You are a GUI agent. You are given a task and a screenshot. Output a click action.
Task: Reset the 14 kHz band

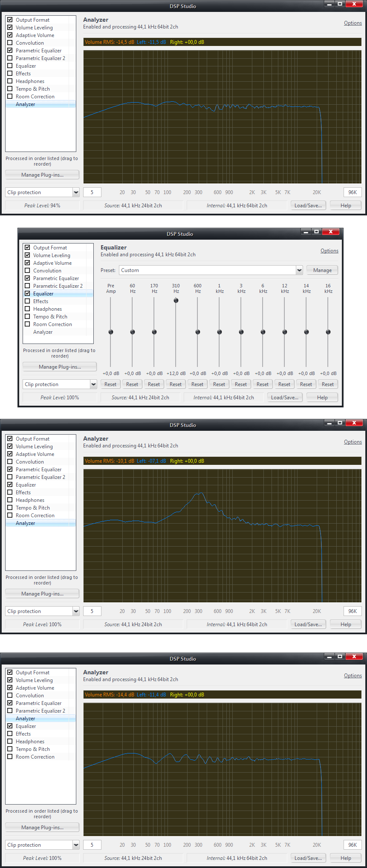306,384
